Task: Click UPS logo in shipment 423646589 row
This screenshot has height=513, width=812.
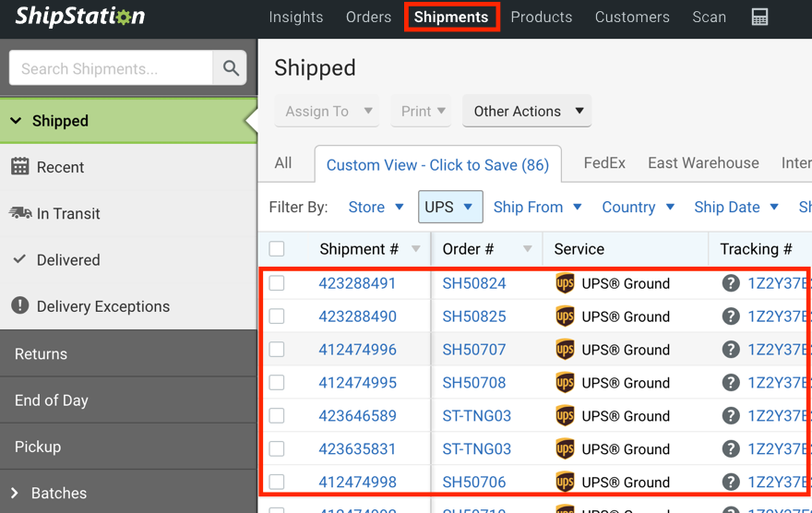Action: click(565, 416)
